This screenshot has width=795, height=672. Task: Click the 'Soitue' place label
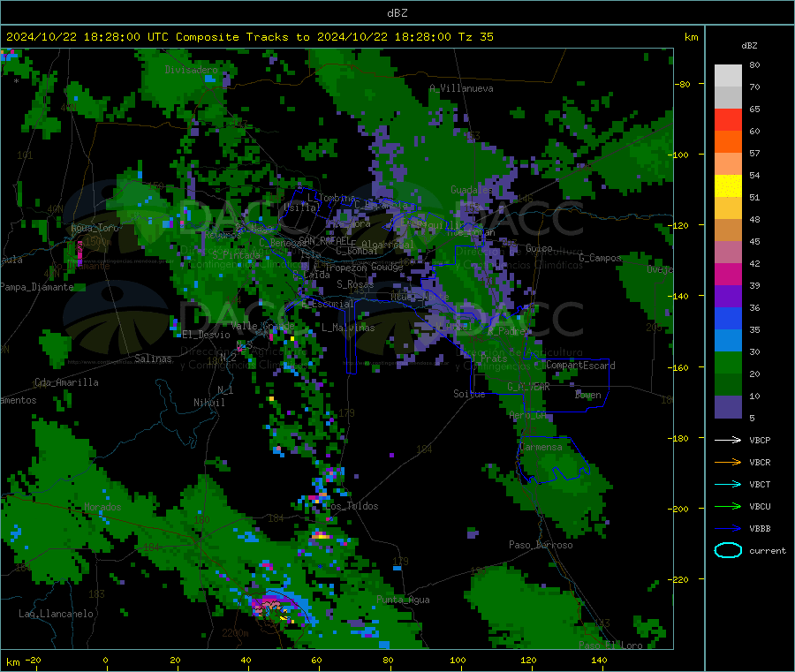point(469,394)
